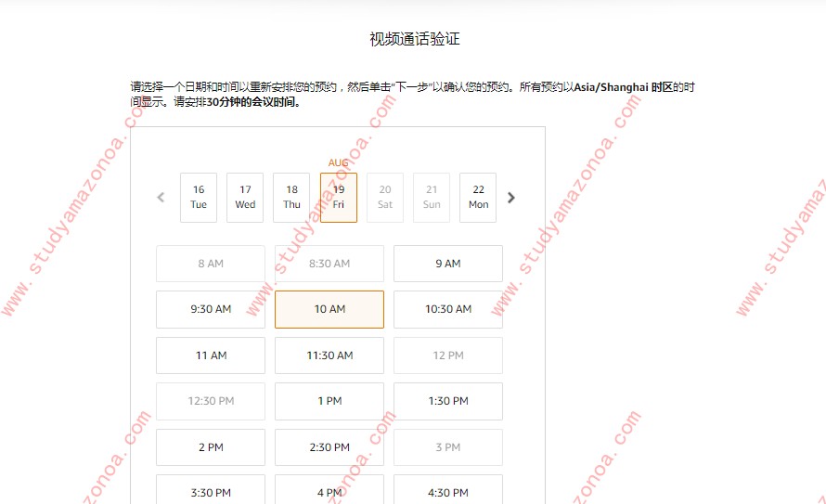
Task: Select Saturday the 20th date
Action: coord(385,198)
